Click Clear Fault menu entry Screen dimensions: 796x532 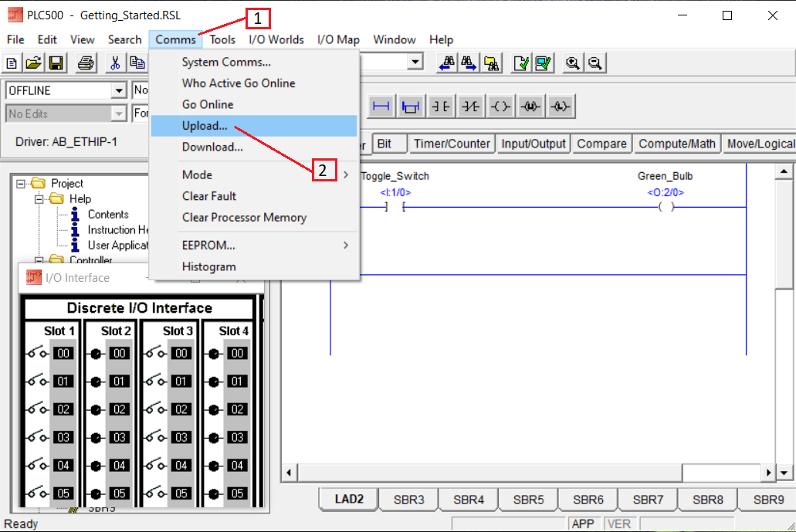click(x=254, y=196)
